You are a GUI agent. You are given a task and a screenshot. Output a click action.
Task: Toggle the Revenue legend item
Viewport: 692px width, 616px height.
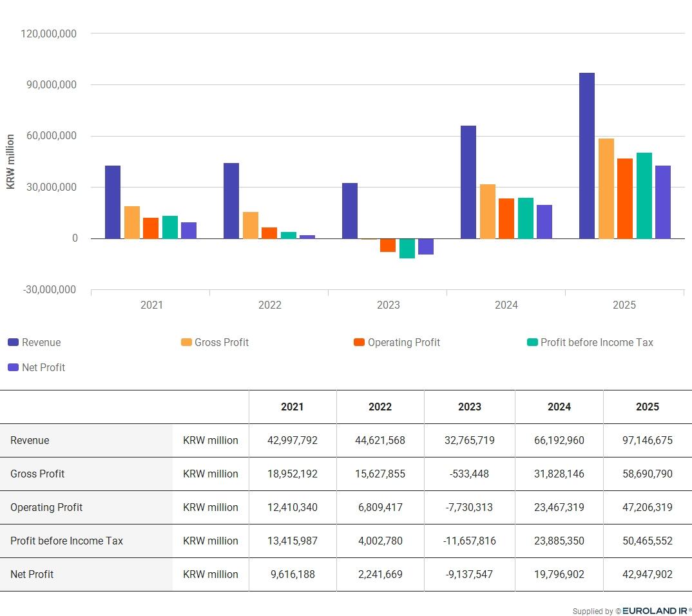coord(34,342)
